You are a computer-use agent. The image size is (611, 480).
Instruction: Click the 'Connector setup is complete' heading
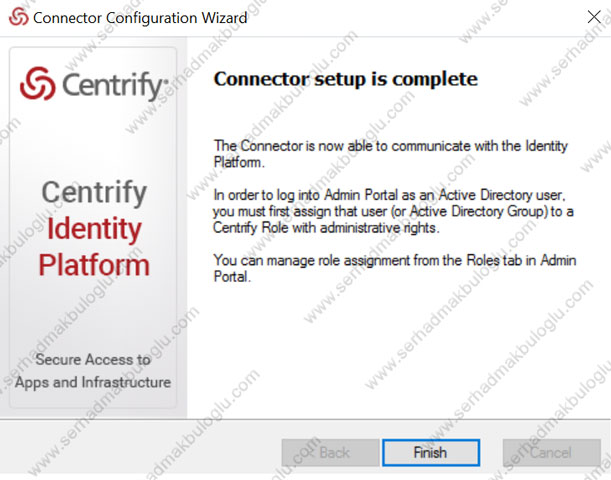[x=346, y=79]
